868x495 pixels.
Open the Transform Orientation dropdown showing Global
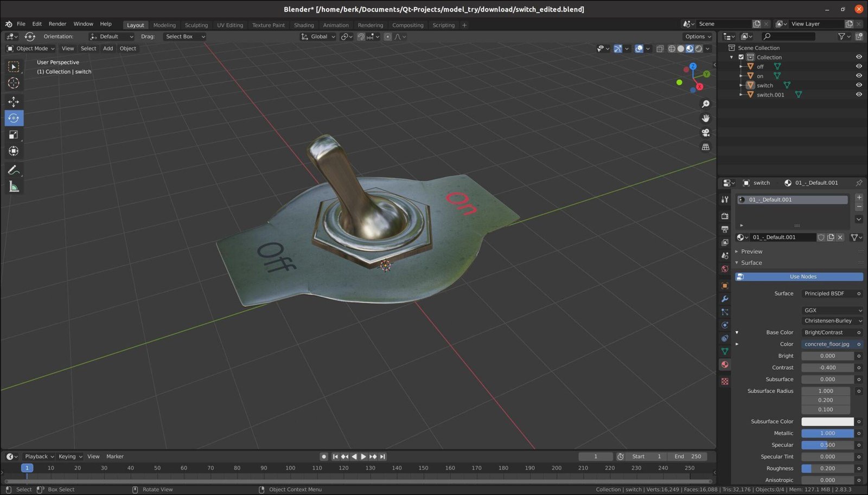(318, 36)
